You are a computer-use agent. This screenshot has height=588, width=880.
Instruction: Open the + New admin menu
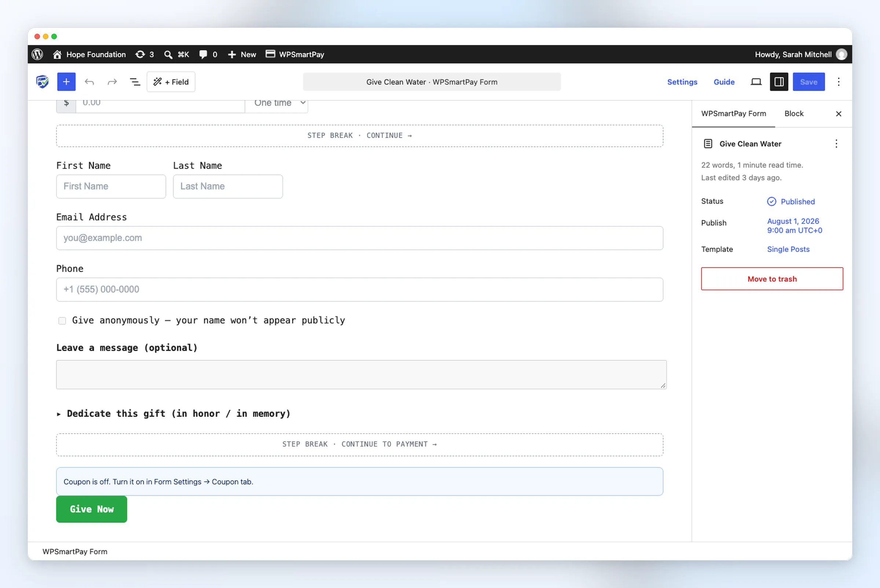[242, 54]
